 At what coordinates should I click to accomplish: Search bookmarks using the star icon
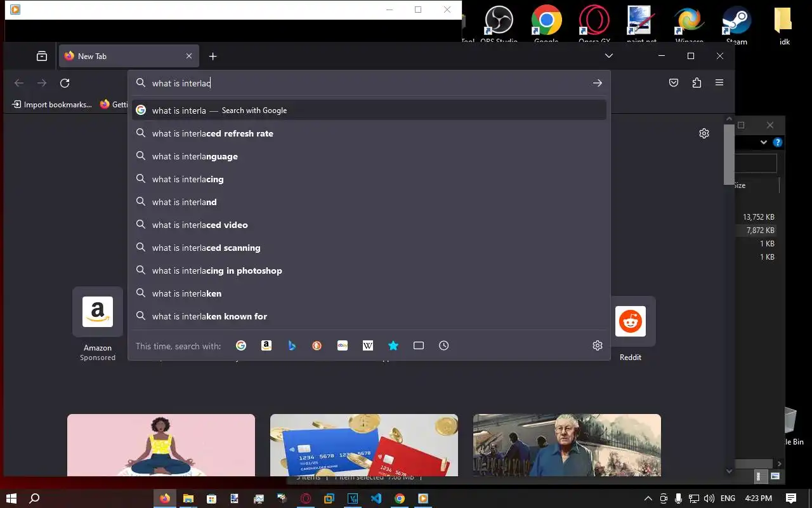pos(393,345)
